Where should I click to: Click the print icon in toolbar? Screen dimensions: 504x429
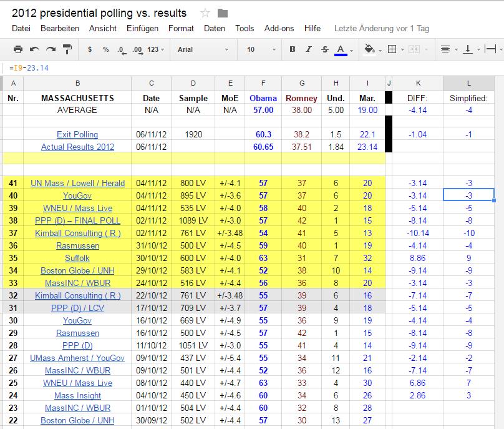[18, 49]
